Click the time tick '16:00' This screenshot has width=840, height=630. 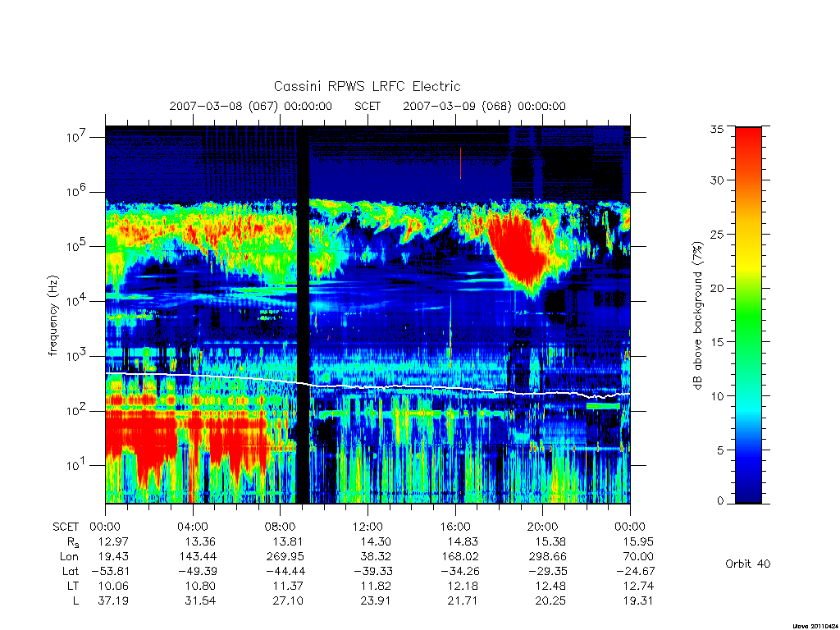(x=454, y=527)
